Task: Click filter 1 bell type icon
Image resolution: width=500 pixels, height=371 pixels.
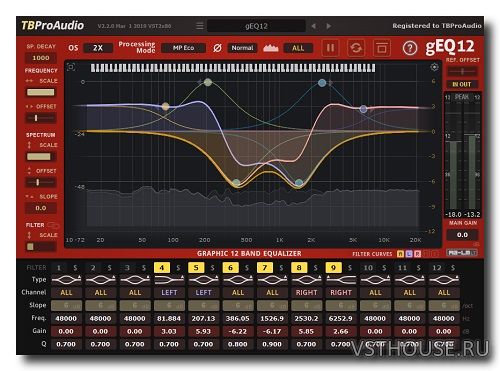Action: coord(66,279)
